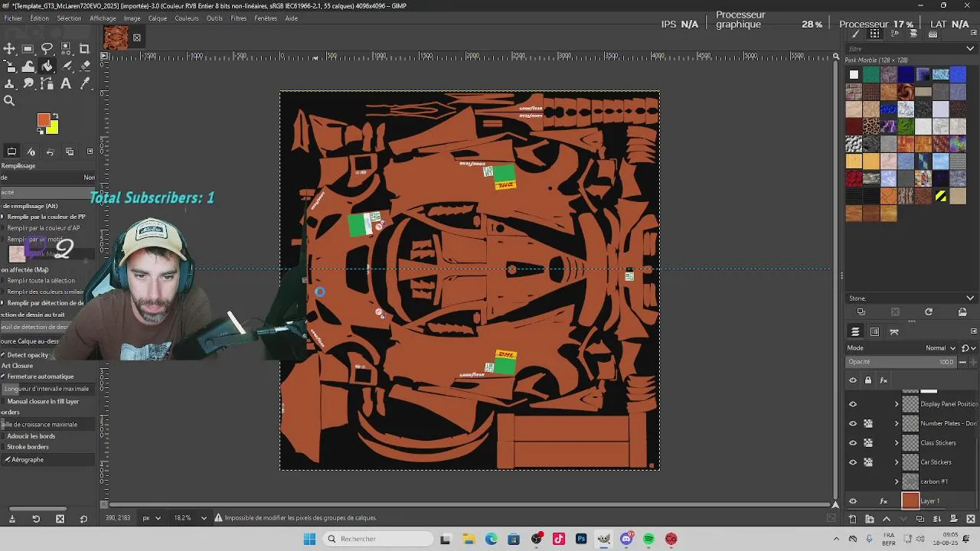980x551 pixels.
Task: Close the image tab thumbnail
Action: [136, 37]
